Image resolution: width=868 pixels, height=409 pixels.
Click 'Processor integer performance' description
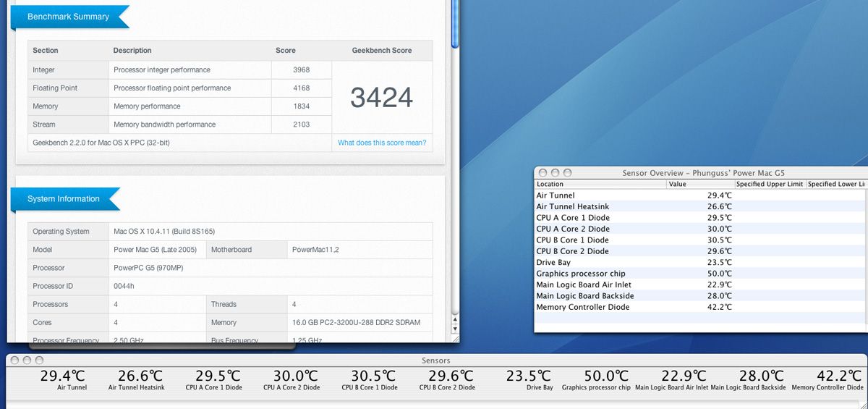(162, 70)
